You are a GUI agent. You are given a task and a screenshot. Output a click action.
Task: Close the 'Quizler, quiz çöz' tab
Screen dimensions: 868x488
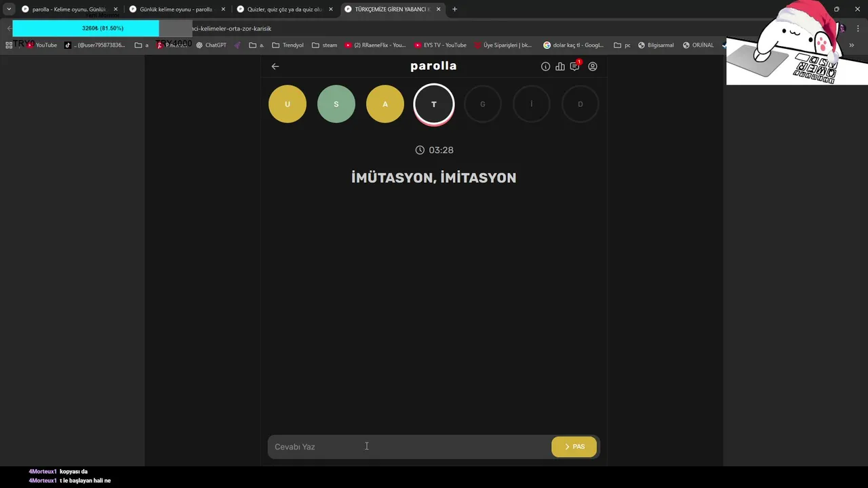(331, 9)
